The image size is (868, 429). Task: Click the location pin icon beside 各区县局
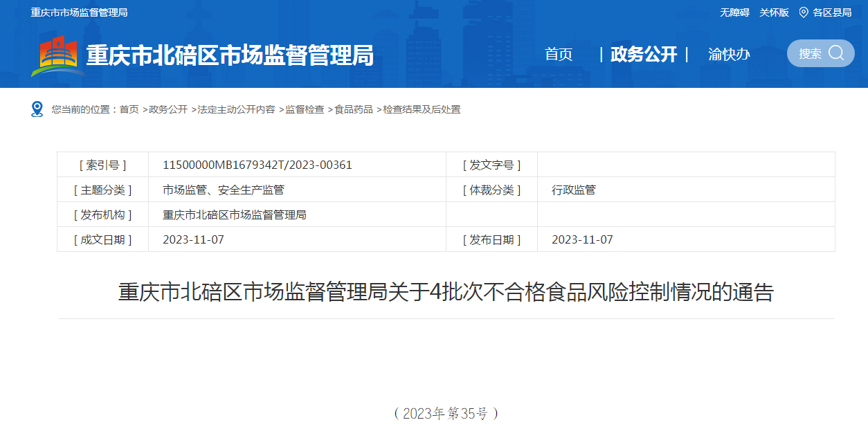pos(803,12)
